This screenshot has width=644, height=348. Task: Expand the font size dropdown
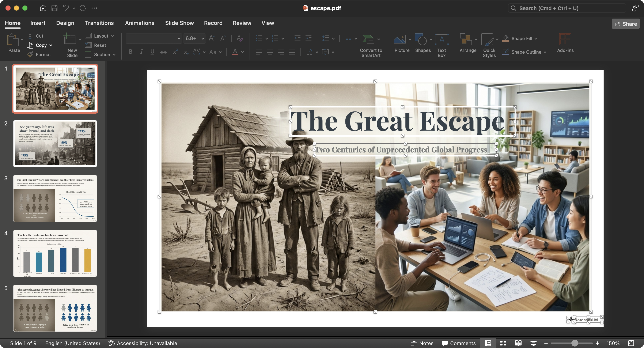click(x=202, y=38)
